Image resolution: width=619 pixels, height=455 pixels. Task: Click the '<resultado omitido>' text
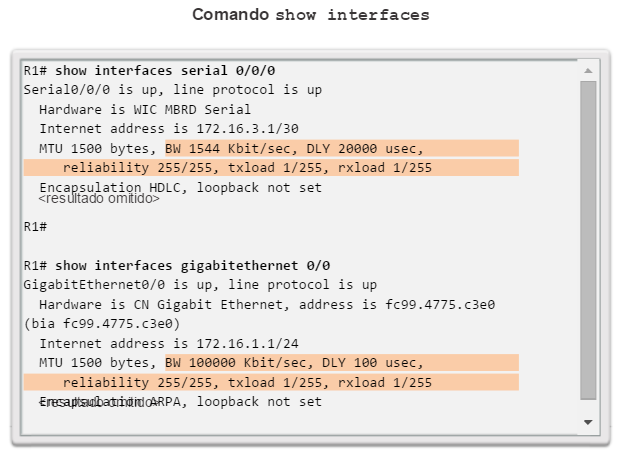coord(99,198)
